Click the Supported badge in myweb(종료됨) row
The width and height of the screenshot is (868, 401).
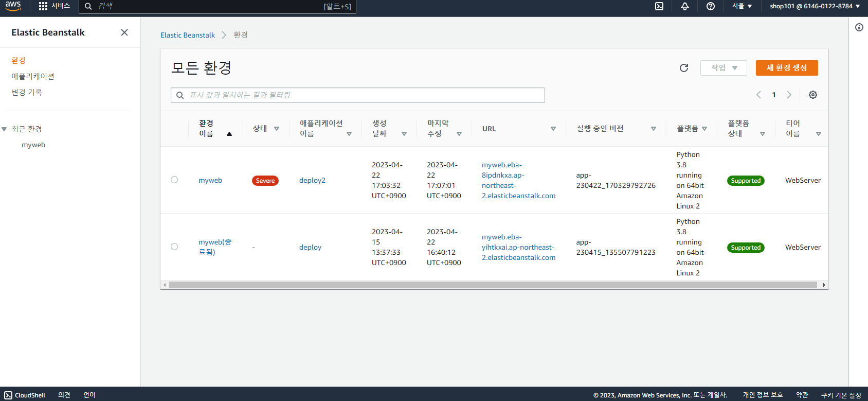[x=746, y=248]
